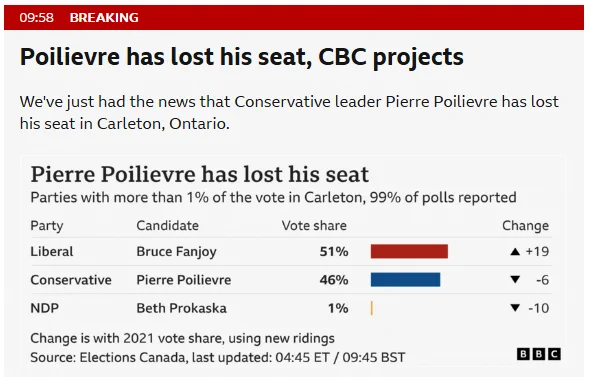Open headline 'Poilievre has lost his seat, CBC projects'
Screen dimensions: 590x377
[242, 57]
